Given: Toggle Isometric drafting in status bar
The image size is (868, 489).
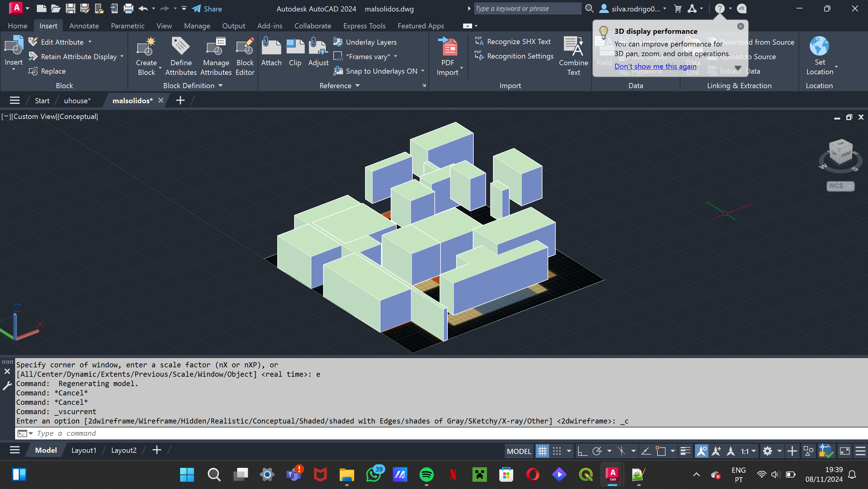Looking at the screenshot, I should click(x=621, y=451).
